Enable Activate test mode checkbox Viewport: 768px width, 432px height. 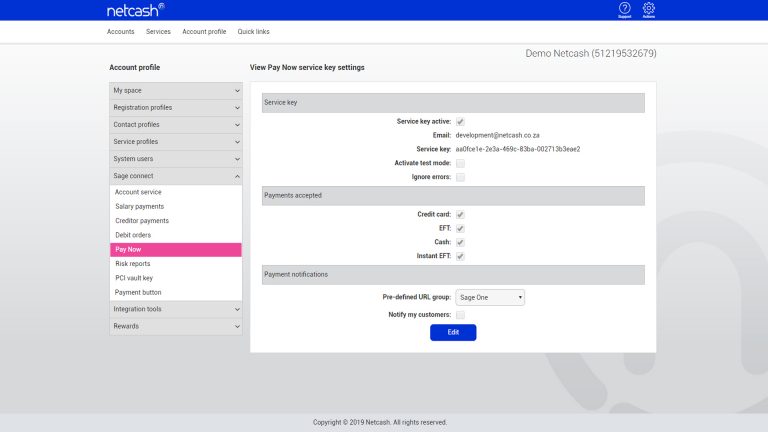[x=460, y=163]
